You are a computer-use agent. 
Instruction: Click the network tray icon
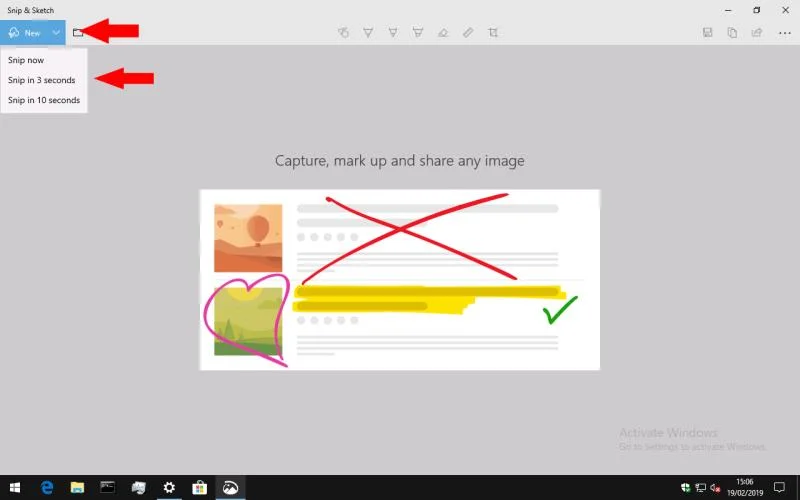(701, 488)
